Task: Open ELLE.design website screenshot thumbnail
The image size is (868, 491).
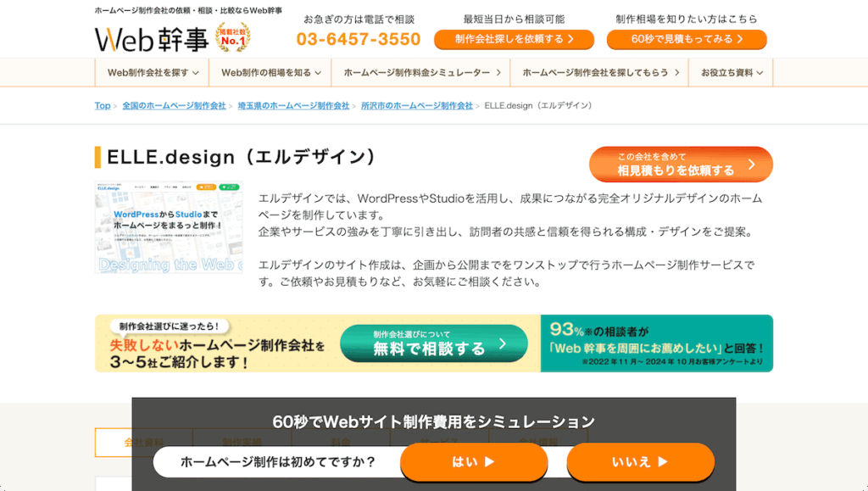Action: 169,227
